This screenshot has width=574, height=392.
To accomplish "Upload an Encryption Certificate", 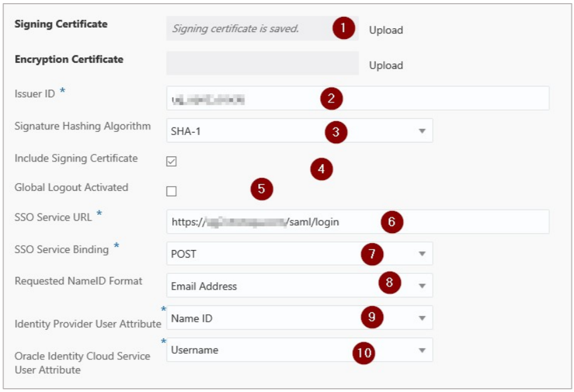I will [386, 65].
